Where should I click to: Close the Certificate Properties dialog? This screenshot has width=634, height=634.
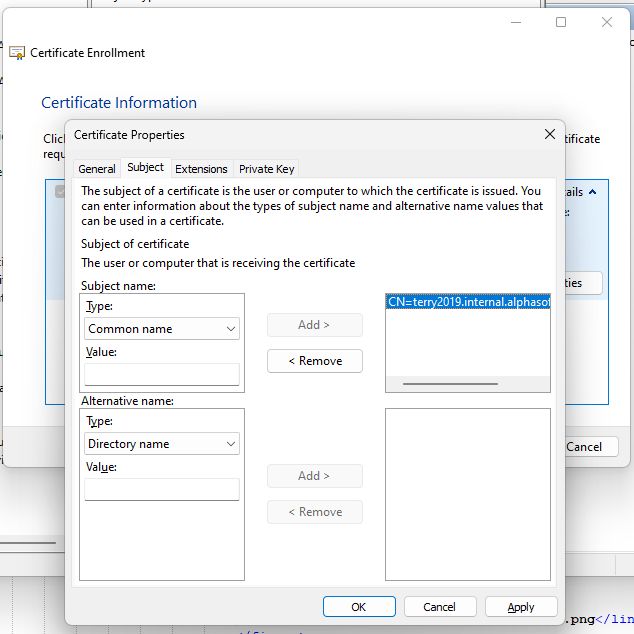click(x=549, y=134)
